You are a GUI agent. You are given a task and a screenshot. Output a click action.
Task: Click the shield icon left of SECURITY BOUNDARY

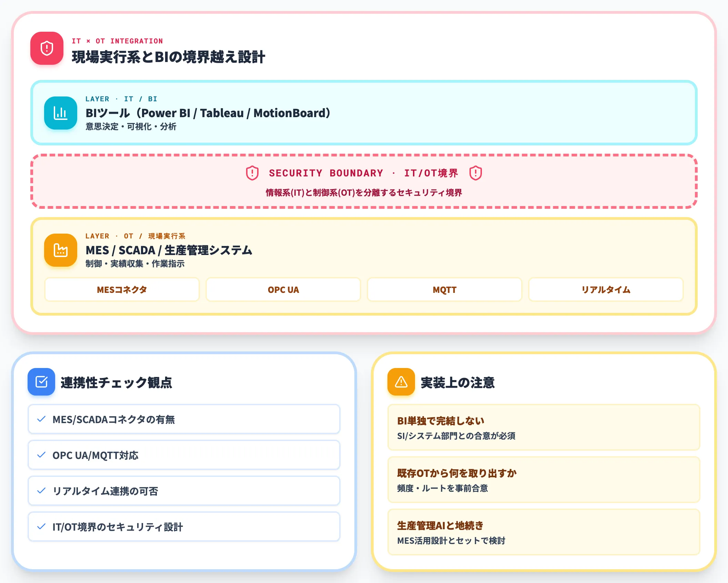(x=252, y=173)
